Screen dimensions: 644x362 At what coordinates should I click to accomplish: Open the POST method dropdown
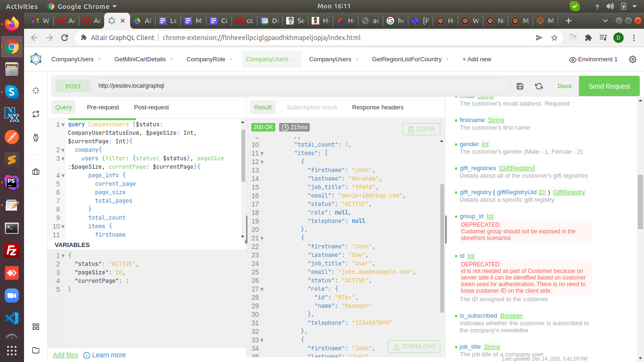pyautogui.click(x=73, y=86)
